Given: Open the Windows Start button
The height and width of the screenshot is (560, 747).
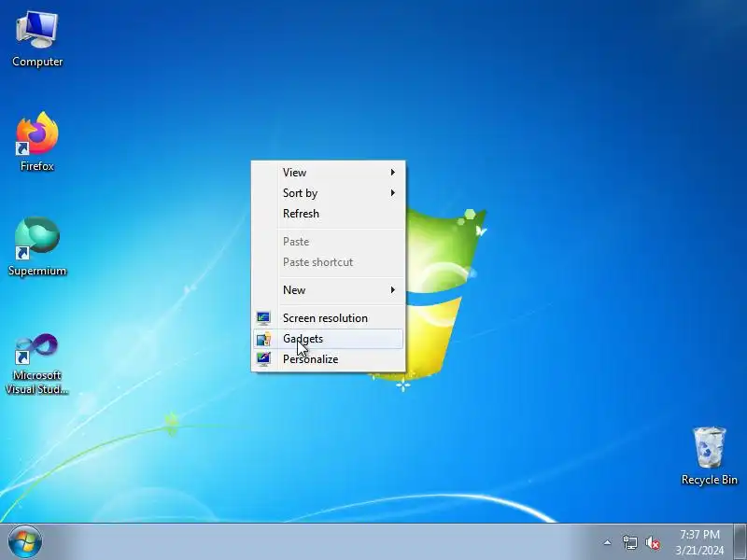Looking at the screenshot, I should point(25,542).
